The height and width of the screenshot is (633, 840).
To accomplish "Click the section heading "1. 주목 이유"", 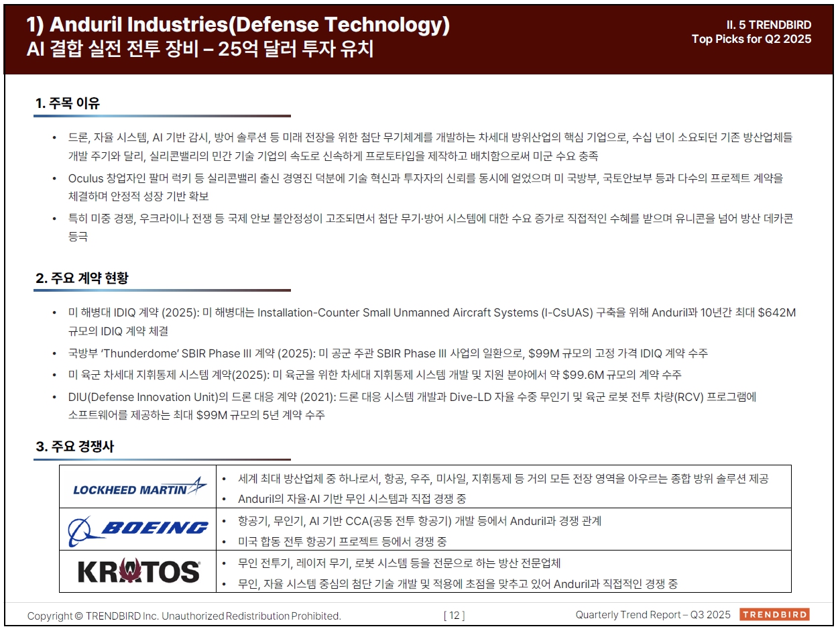I will pos(68,103).
